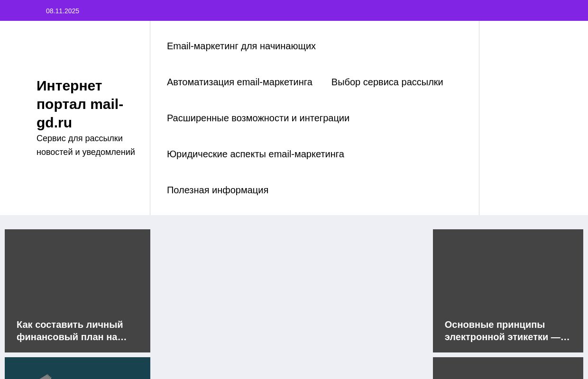Open the bottom-left article card with teal image
This screenshot has height=379, width=588.
[77, 370]
